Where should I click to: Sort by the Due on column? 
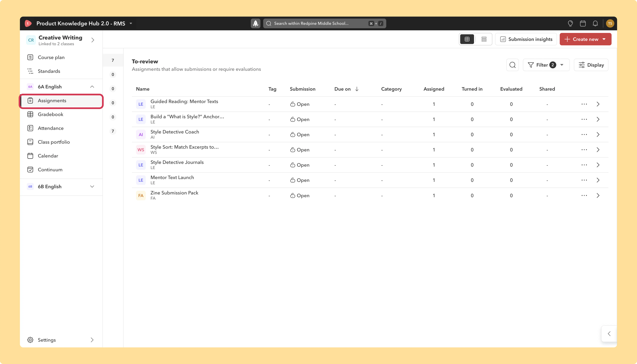coord(346,89)
